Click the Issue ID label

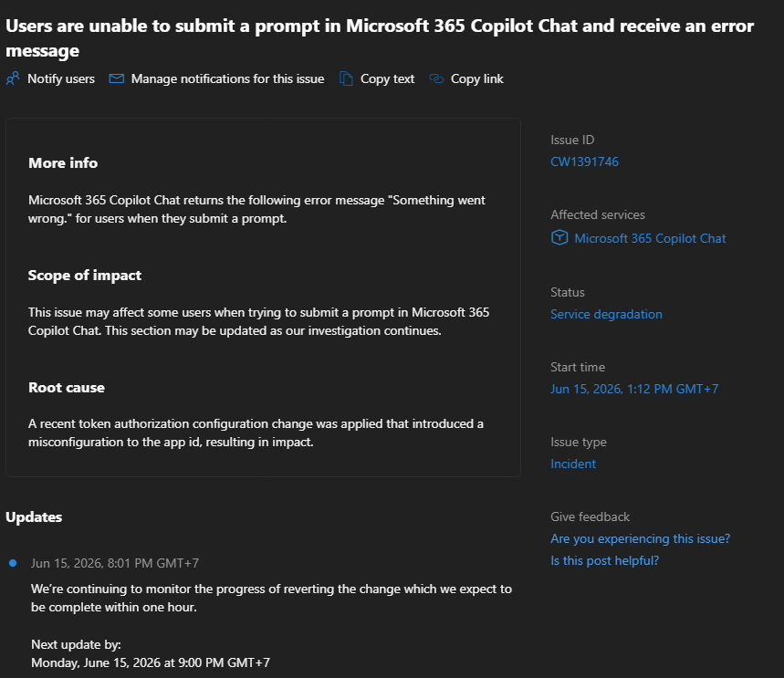pyautogui.click(x=572, y=140)
